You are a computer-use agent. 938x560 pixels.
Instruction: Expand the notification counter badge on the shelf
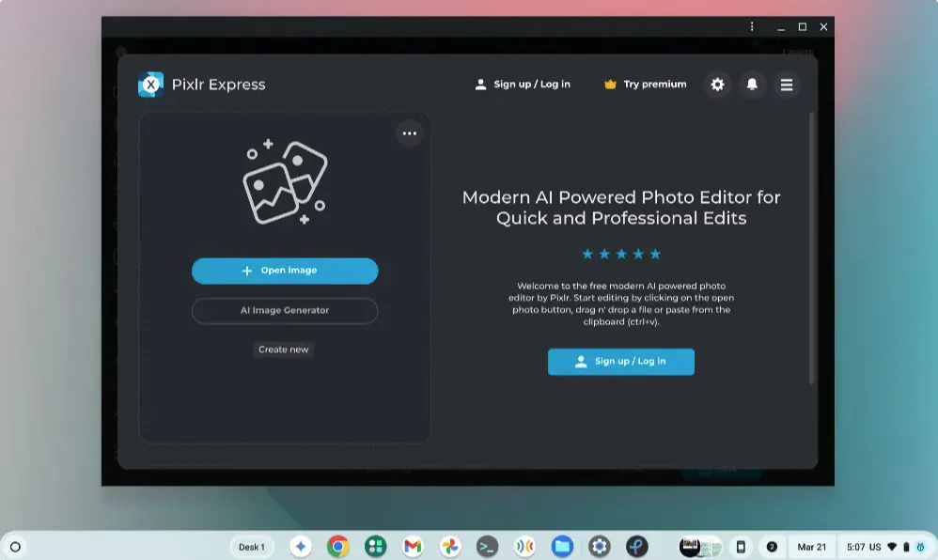(x=772, y=546)
